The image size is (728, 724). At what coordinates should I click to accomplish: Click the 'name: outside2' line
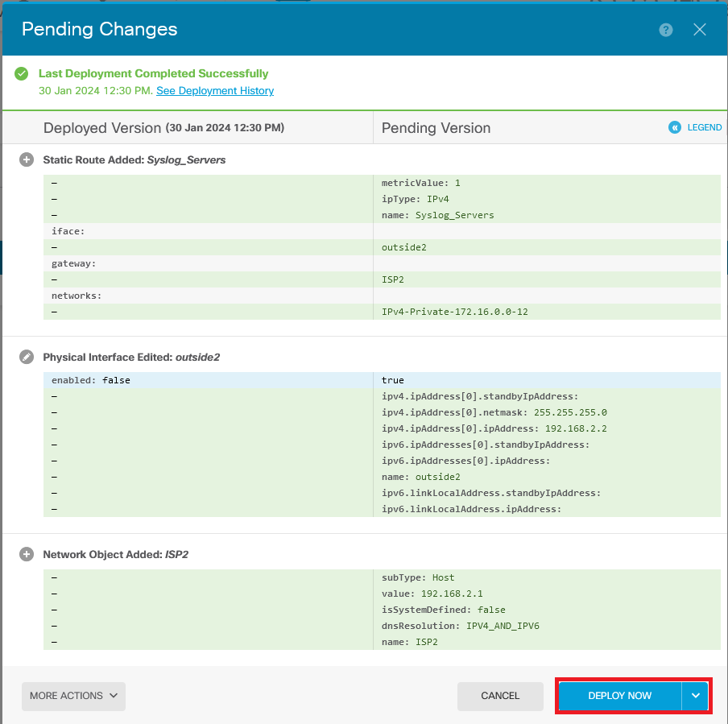coord(420,477)
